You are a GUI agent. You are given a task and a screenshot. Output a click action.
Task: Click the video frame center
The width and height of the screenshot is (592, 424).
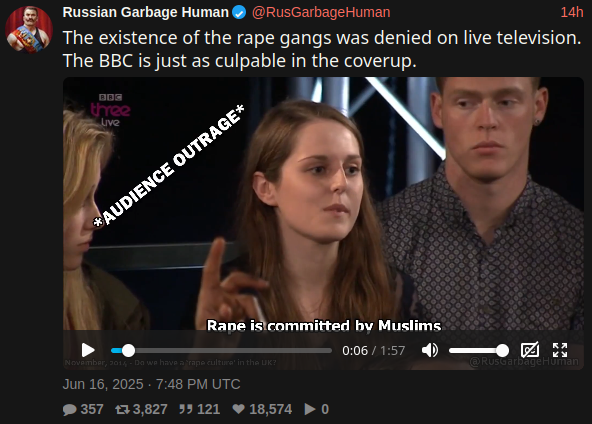pos(323,204)
